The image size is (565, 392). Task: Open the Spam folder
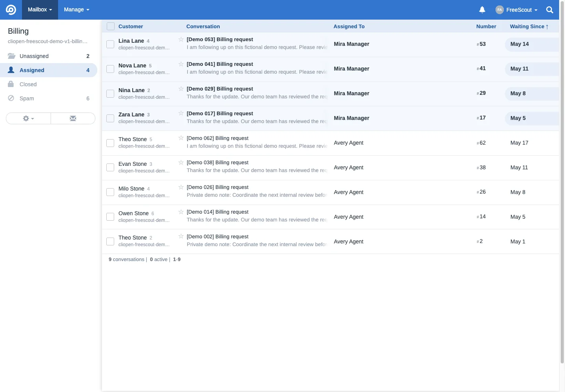point(49,98)
